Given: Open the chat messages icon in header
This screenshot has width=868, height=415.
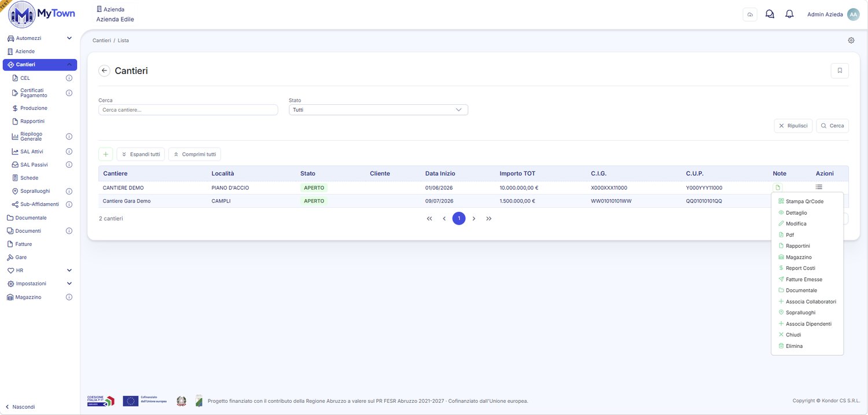Looking at the screenshot, I should point(770,14).
